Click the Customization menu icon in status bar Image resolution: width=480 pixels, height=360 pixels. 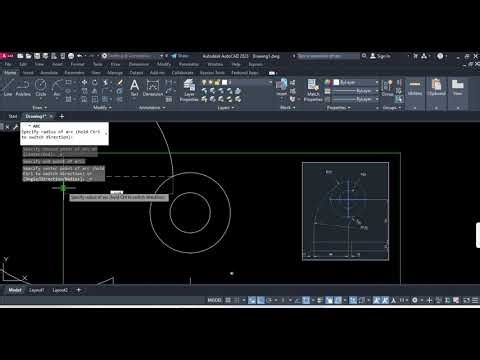tap(475, 300)
